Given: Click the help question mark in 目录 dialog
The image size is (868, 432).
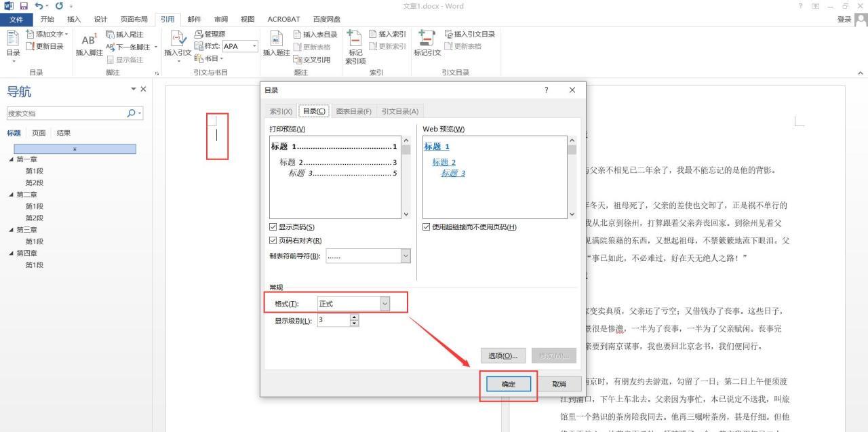Looking at the screenshot, I should click(x=547, y=90).
